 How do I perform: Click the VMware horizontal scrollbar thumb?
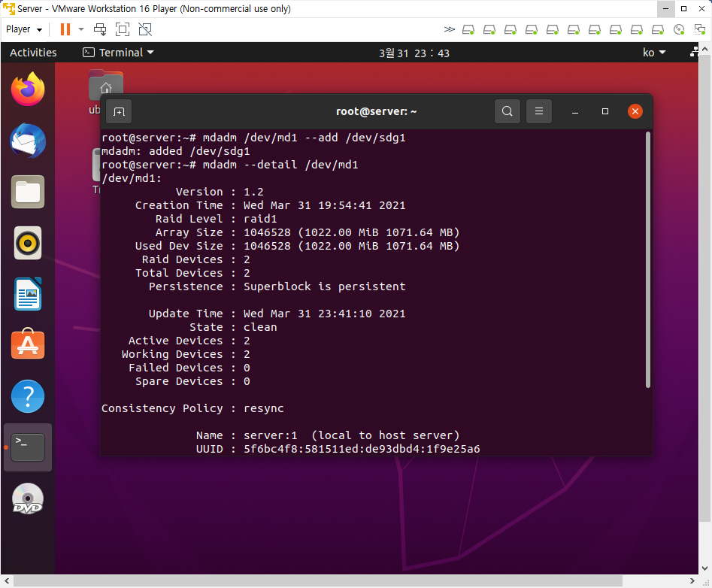click(318, 580)
